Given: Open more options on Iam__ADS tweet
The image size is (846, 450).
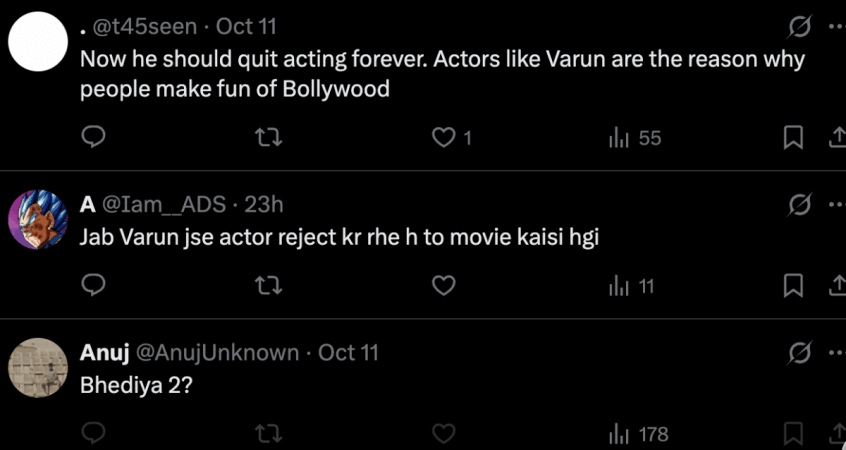Looking at the screenshot, I should tap(836, 205).
